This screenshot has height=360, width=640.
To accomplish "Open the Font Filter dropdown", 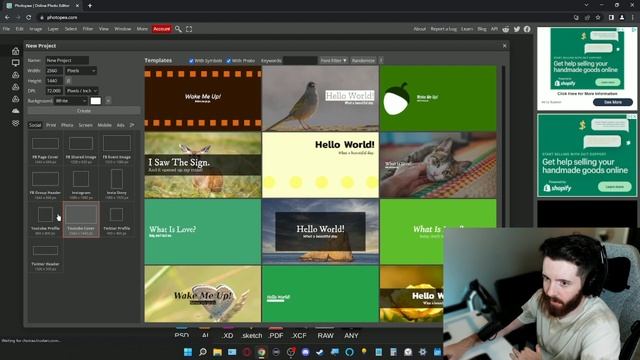I will point(333,60).
